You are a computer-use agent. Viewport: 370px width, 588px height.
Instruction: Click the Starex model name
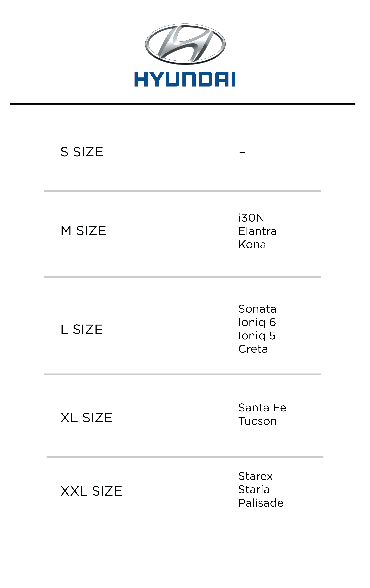click(255, 476)
